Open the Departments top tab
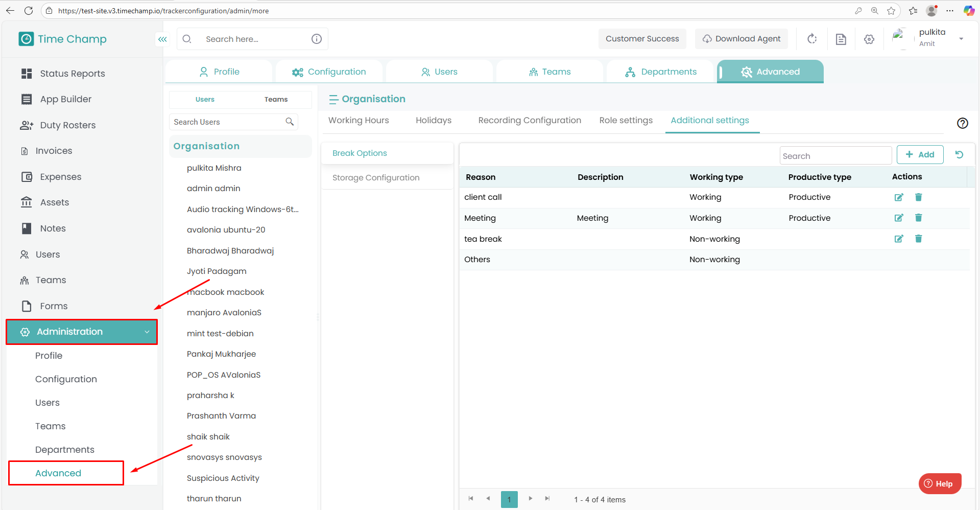Viewport: 980px width, 510px height. 660,72
